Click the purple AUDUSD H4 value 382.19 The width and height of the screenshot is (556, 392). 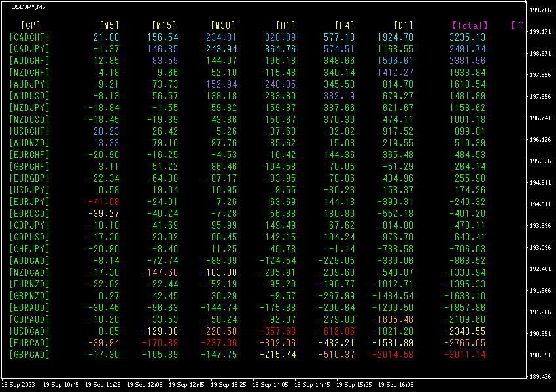339,96
